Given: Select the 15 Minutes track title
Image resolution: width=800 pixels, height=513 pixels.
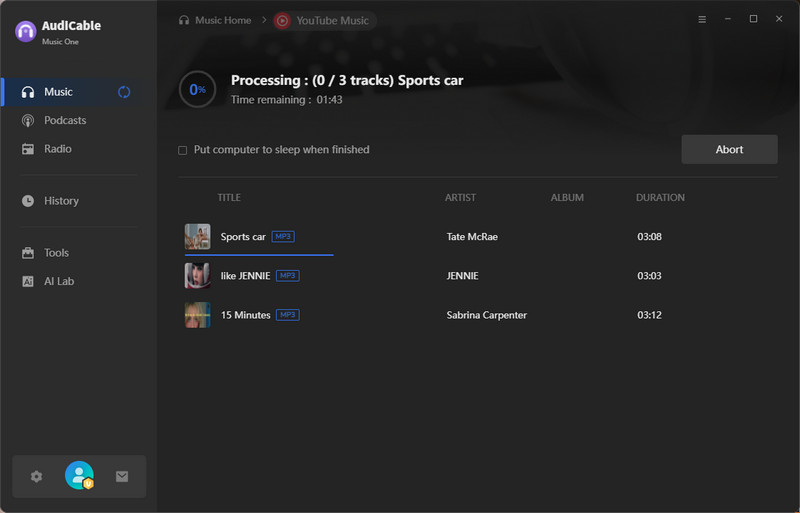Looking at the screenshot, I should pos(245,315).
